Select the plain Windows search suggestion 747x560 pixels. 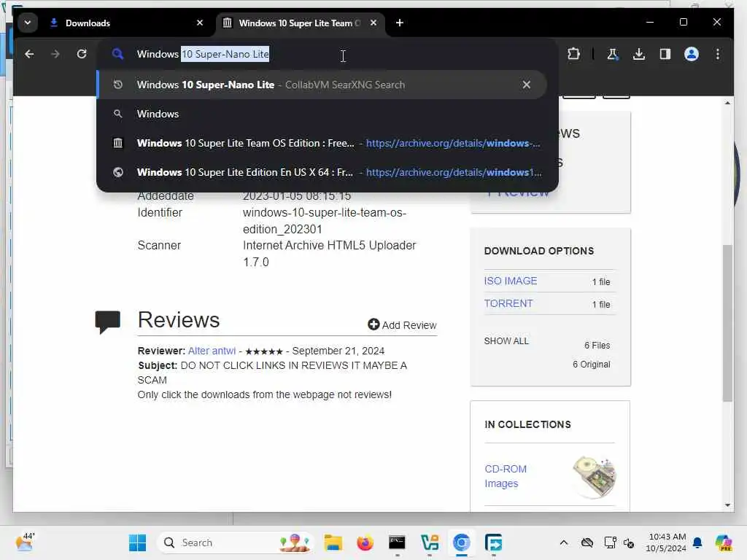click(322, 114)
